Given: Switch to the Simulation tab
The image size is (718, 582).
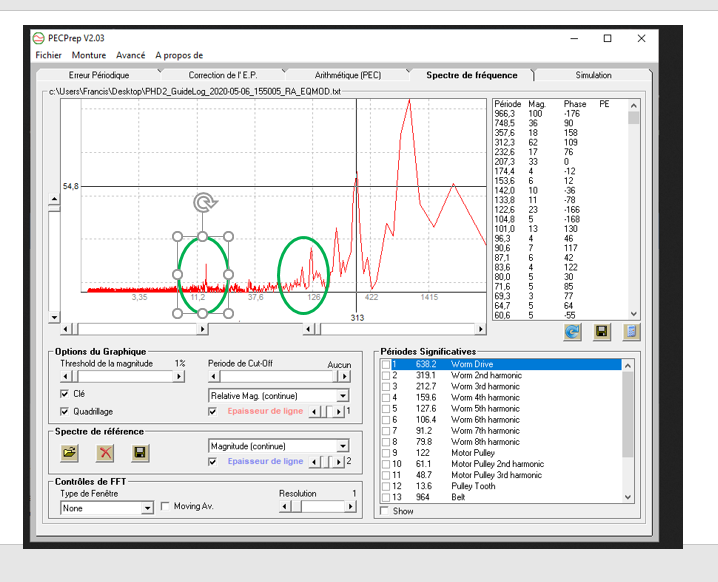Looking at the screenshot, I should (593, 75).
